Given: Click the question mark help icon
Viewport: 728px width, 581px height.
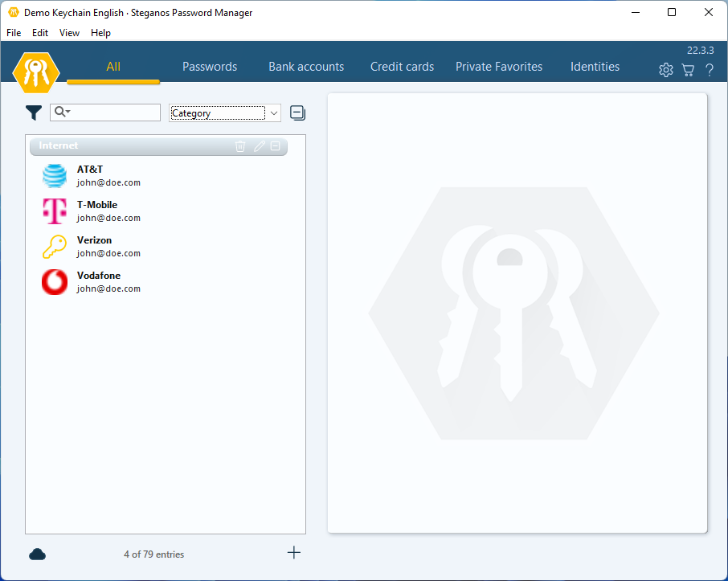Looking at the screenshot, I should coord(709,70).
